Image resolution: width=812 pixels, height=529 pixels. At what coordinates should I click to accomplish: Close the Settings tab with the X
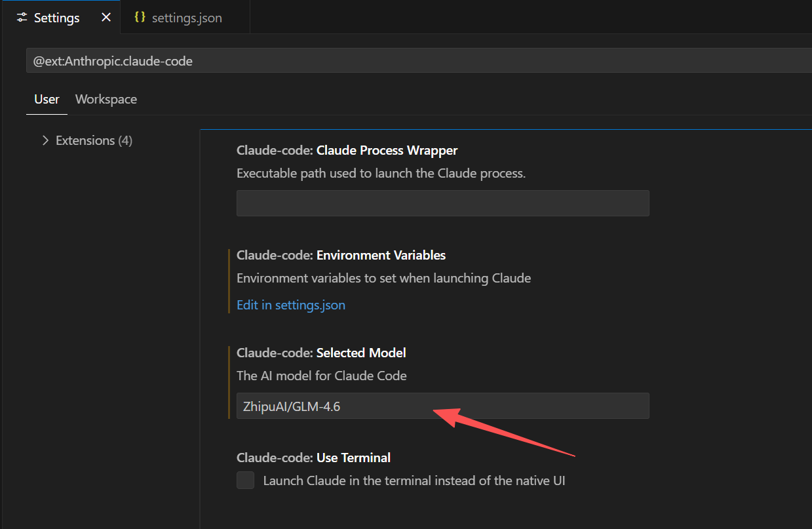[x=106, y=17]
